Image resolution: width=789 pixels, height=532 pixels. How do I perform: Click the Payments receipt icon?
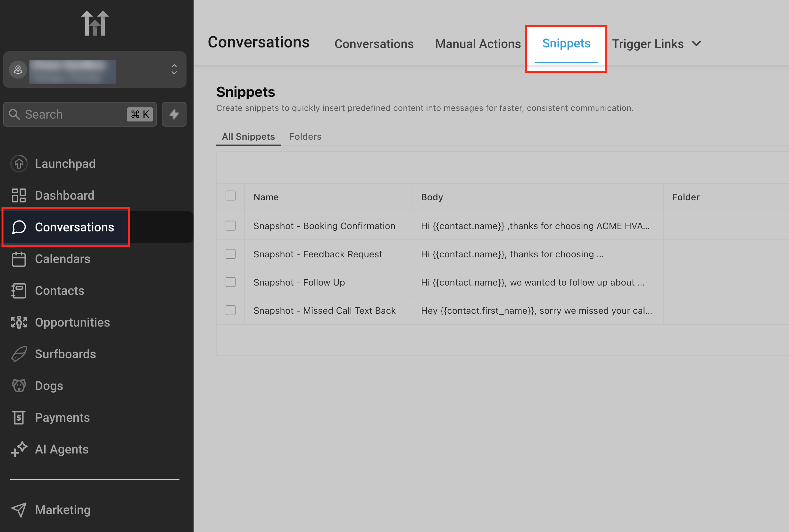tap(19, 418)
